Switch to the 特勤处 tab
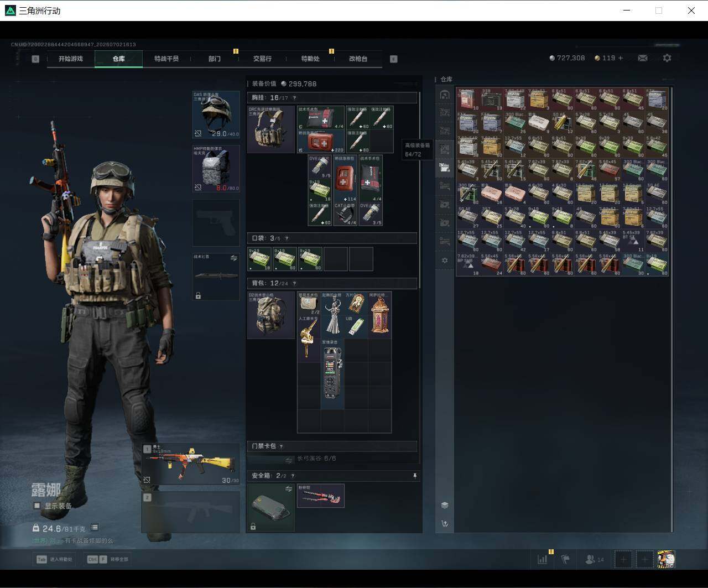This screenshot has width=708, height=588. pos(310,59)
